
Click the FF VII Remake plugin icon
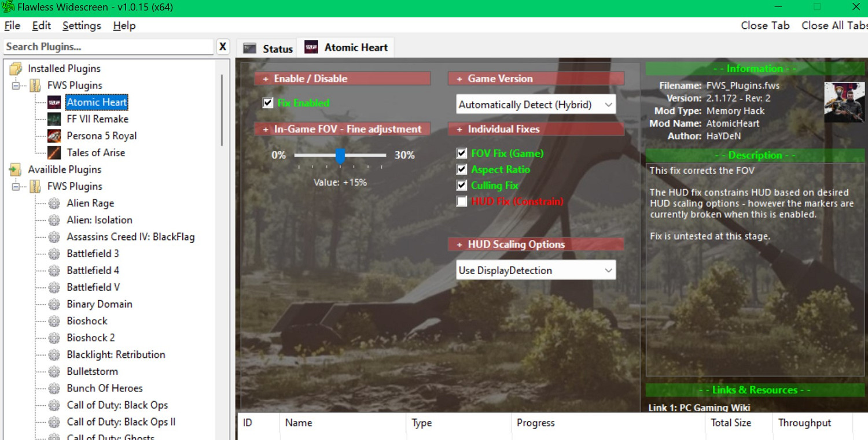tap(54, 119)
